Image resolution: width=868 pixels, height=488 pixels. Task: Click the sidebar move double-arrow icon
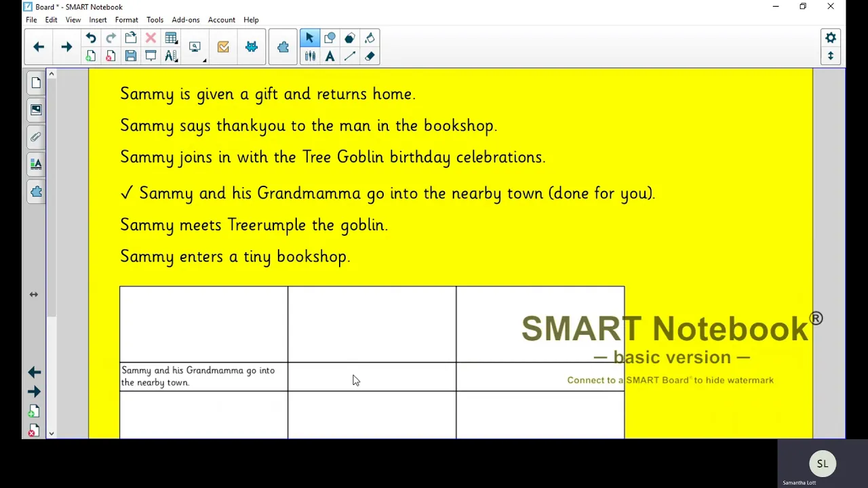point(34,294)
